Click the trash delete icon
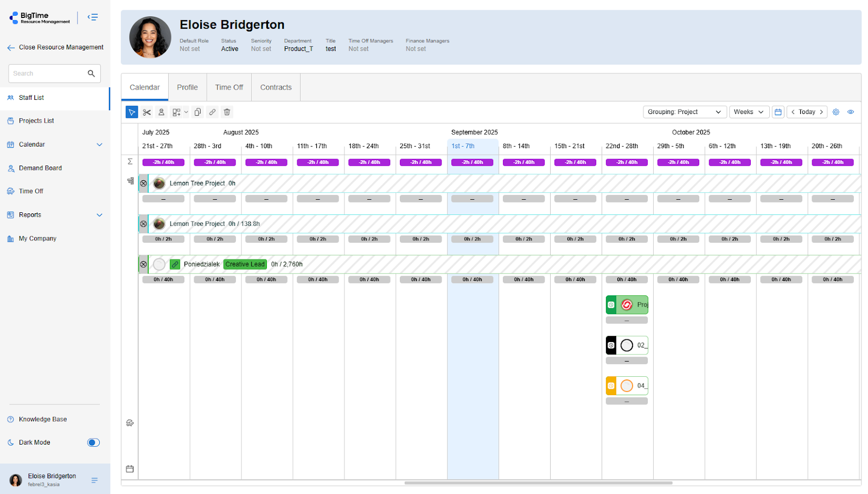The width and height of the screenshot is (868, 494). 227,112
